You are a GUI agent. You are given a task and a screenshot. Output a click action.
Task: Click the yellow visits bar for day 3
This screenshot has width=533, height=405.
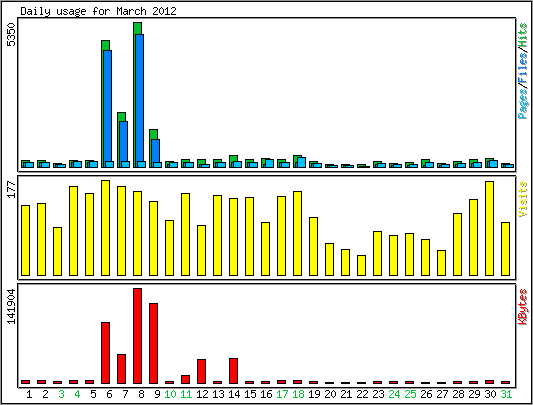[57, 251]
